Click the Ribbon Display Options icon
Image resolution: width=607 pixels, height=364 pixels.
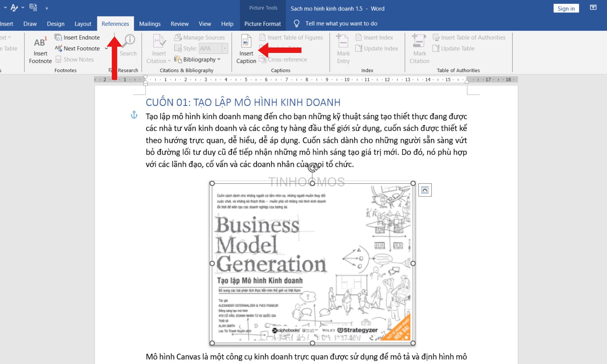593,8
